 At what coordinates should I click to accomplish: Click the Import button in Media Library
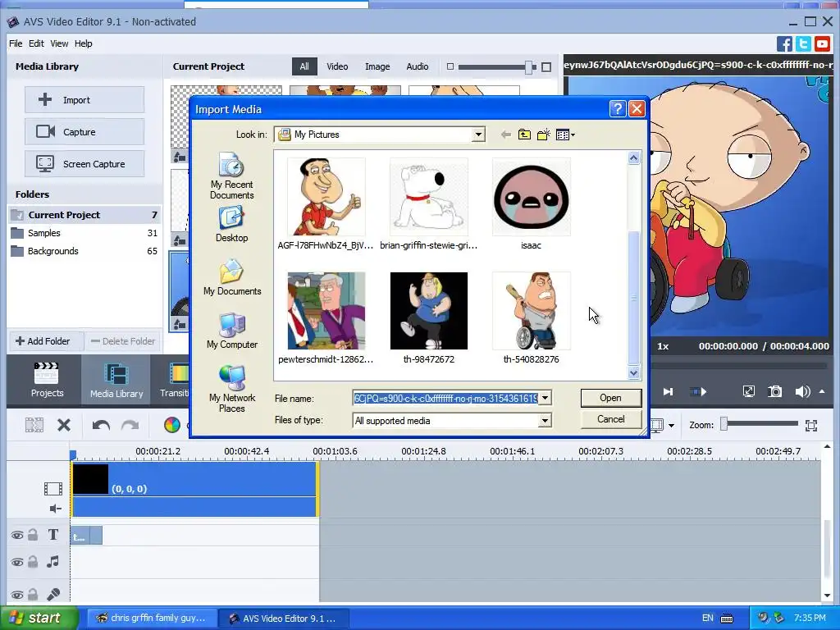[x=84, y=99]
